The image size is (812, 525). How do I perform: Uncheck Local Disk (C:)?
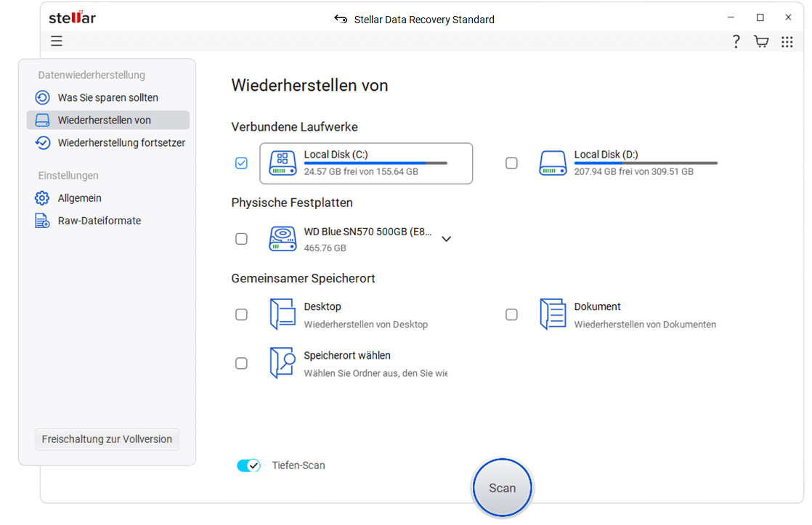[241, 163]
